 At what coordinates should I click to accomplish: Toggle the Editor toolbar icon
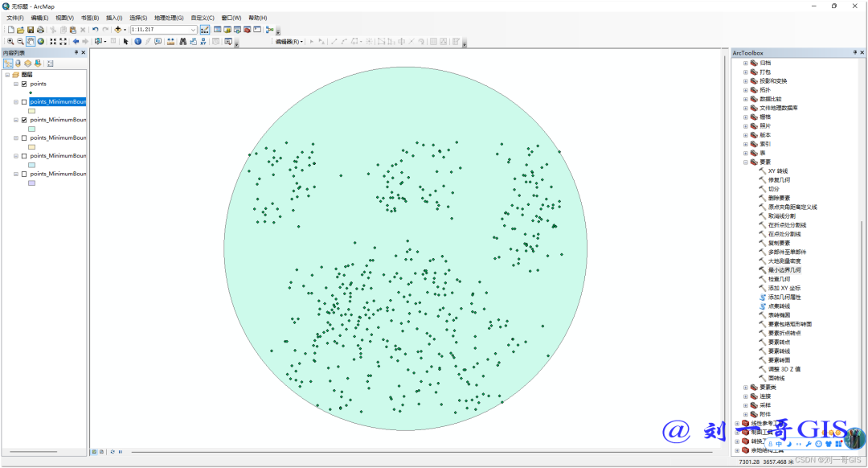point(205,30)
